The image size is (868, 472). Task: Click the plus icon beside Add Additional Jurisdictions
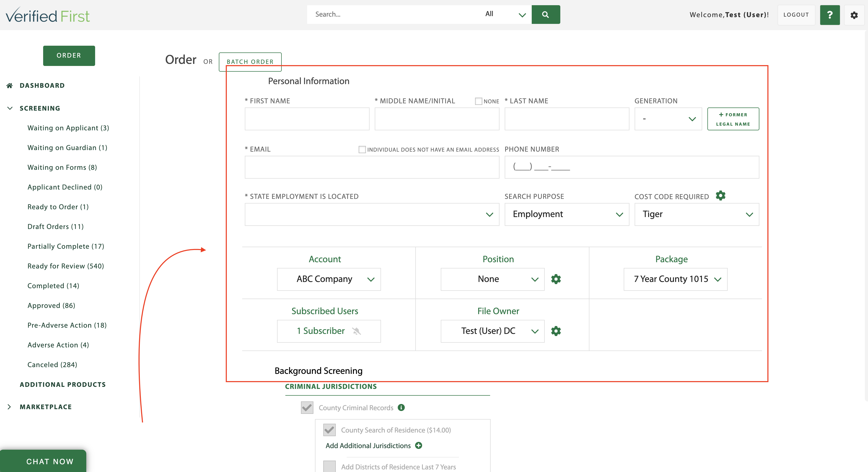pyautogui.click(x=418, y=446)
